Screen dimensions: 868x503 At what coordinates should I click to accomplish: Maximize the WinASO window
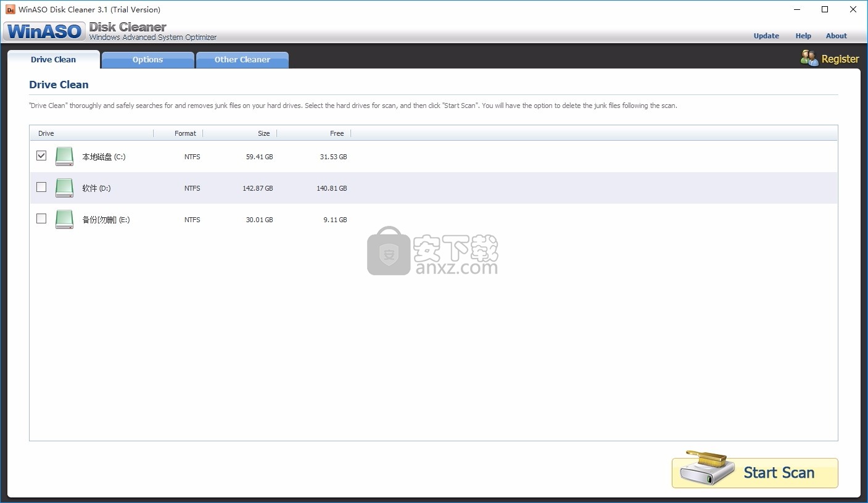(825, 9)
